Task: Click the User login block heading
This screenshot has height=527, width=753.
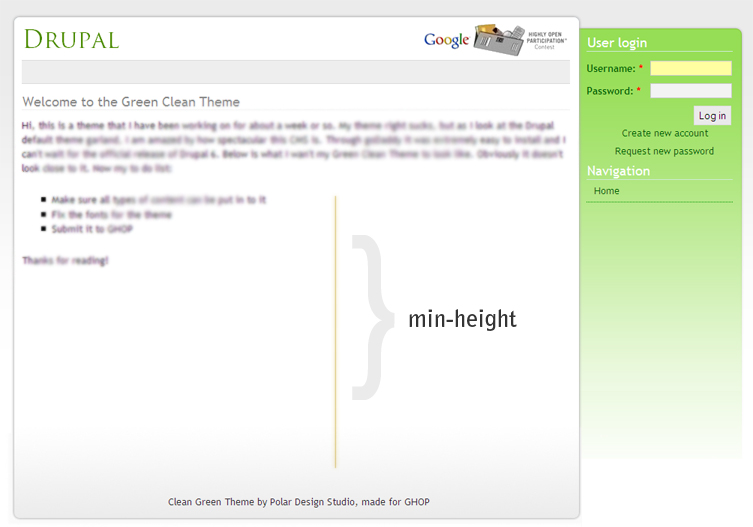Action: click(617, 43)
